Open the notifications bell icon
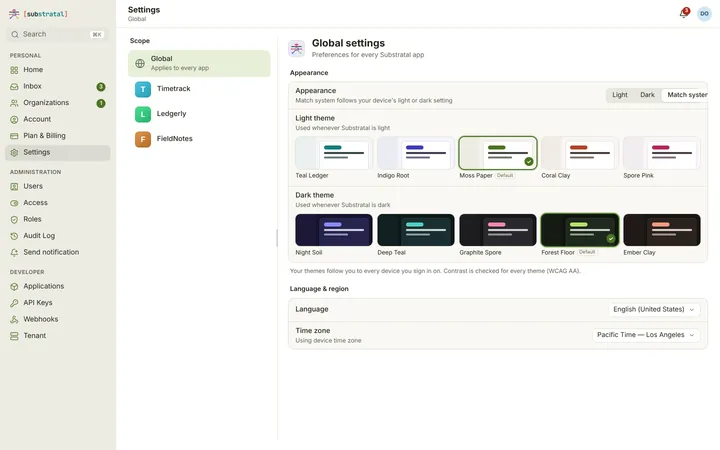This screenshot has height=450, width=720. [683, 13]
